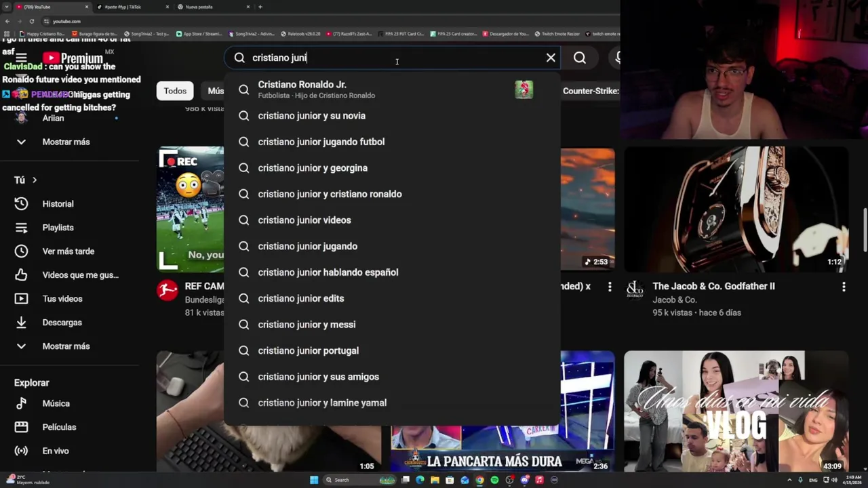Open Videos que me gustan
The image size is (868, 488).
coord(80,275)
